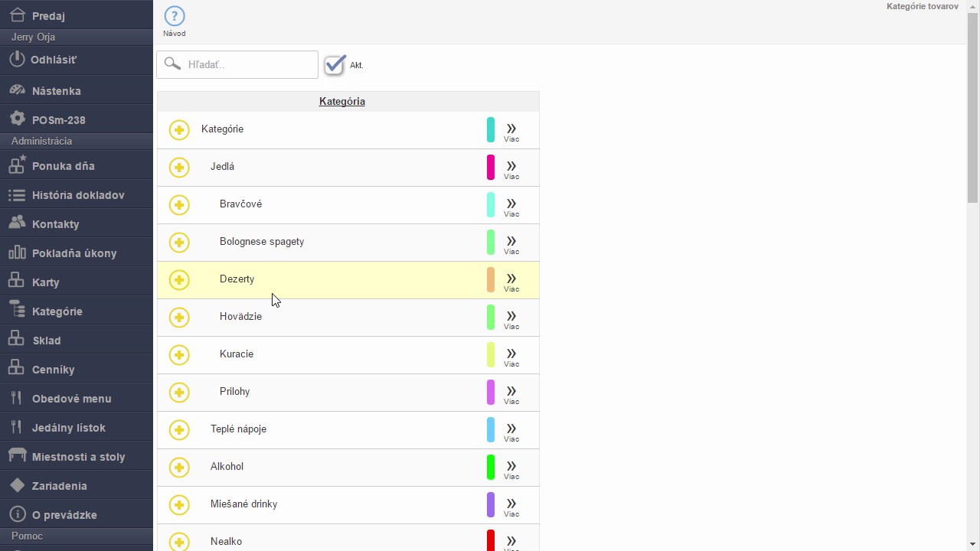Select the Prílohy category name
980x551 pixels.
[234, 392]
